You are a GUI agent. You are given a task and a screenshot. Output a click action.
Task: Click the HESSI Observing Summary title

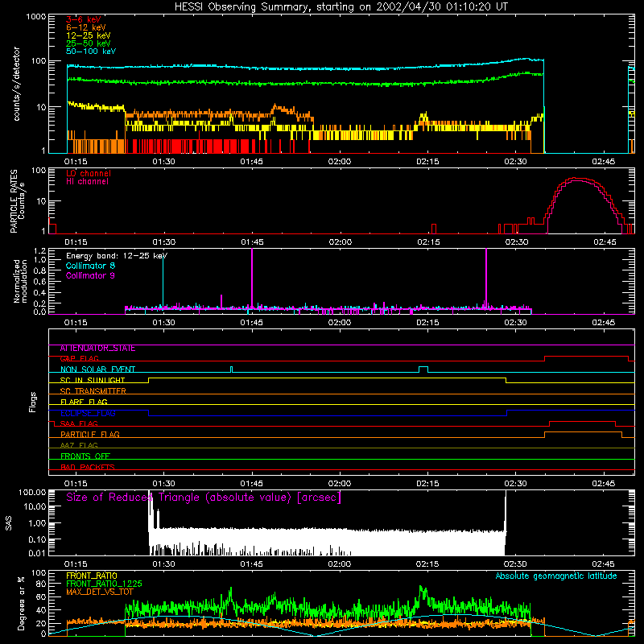pyautogui.click(x=341, y=6)
